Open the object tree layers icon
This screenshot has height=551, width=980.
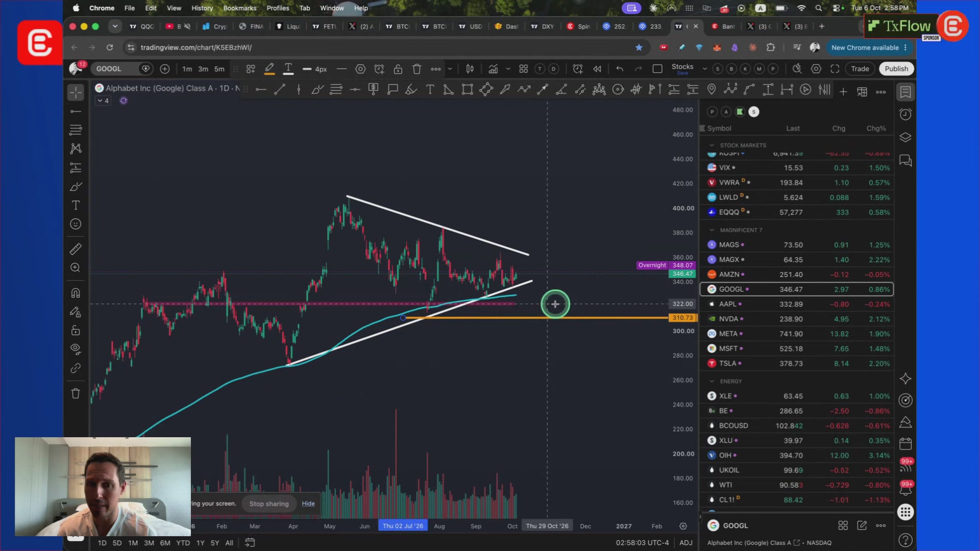(905, 137)
